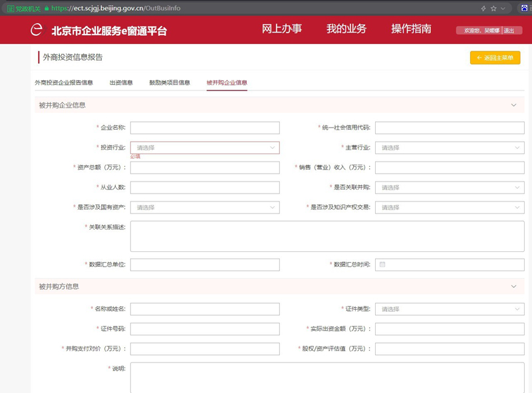This screenshot has width=532, height=393.
Task: Click the bookmark star icon in address bar
Action: point(493,8)
